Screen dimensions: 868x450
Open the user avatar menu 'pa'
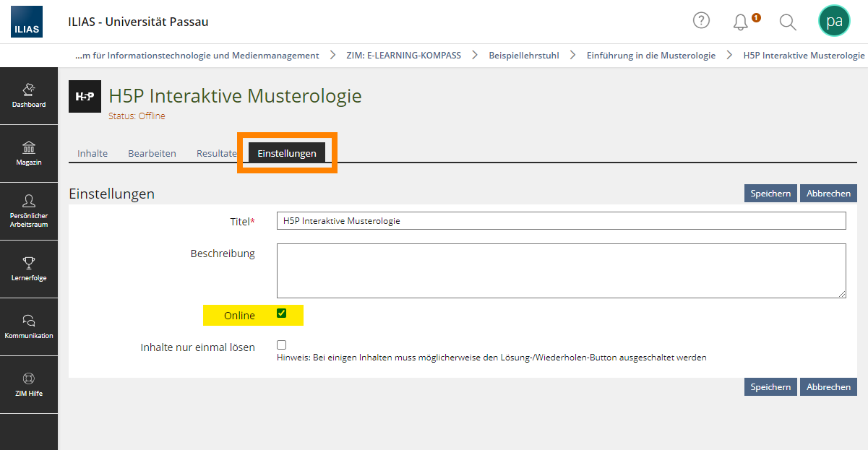[834, 21]
